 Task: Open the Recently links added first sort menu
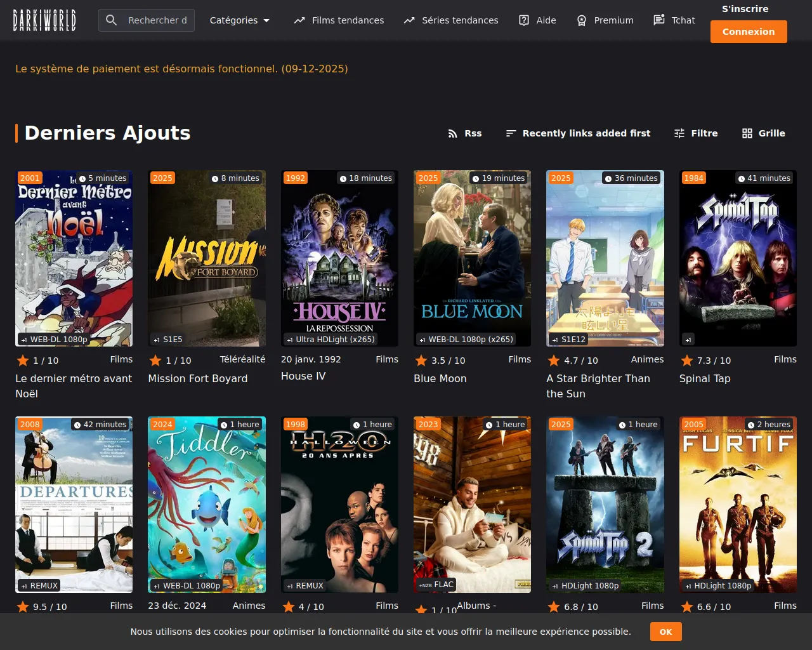tap(578, 133)
